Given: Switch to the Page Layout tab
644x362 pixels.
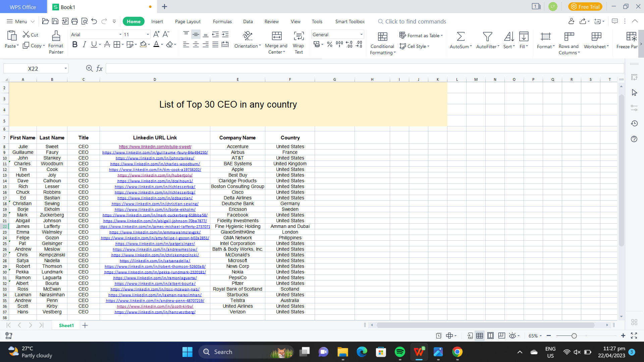Looking at the screenshot, I should (187, 21).
